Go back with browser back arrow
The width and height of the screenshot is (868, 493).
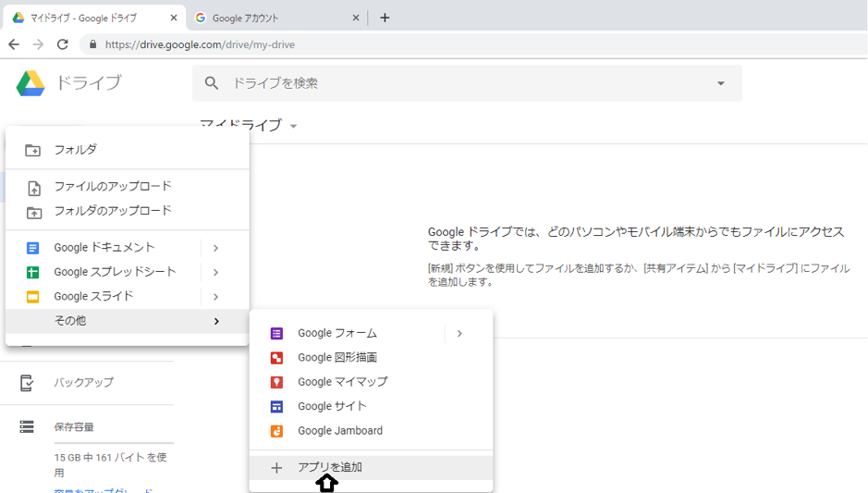14,44
